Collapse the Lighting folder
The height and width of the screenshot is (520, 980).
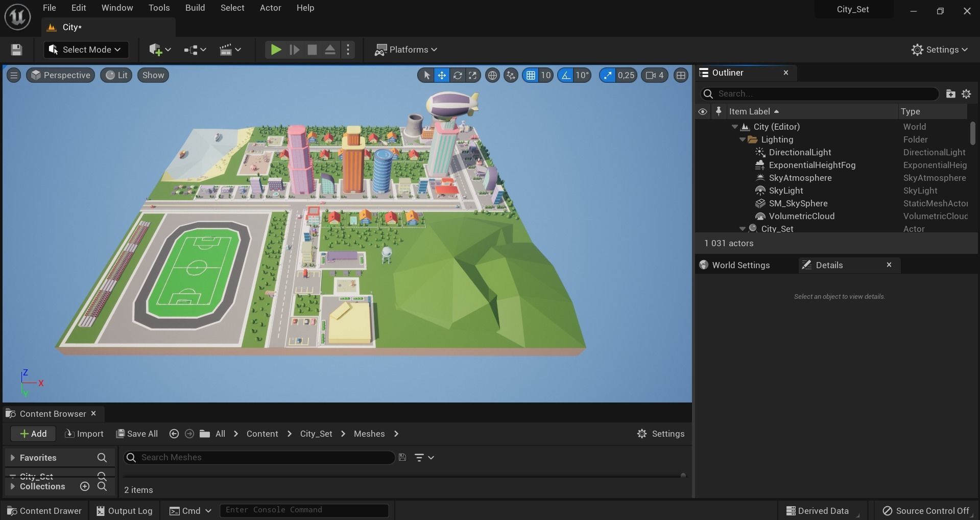click(x=743, y=139)
